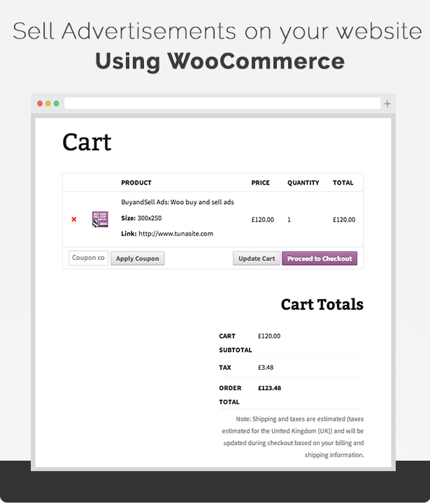Click the PRICE column header

261,182
